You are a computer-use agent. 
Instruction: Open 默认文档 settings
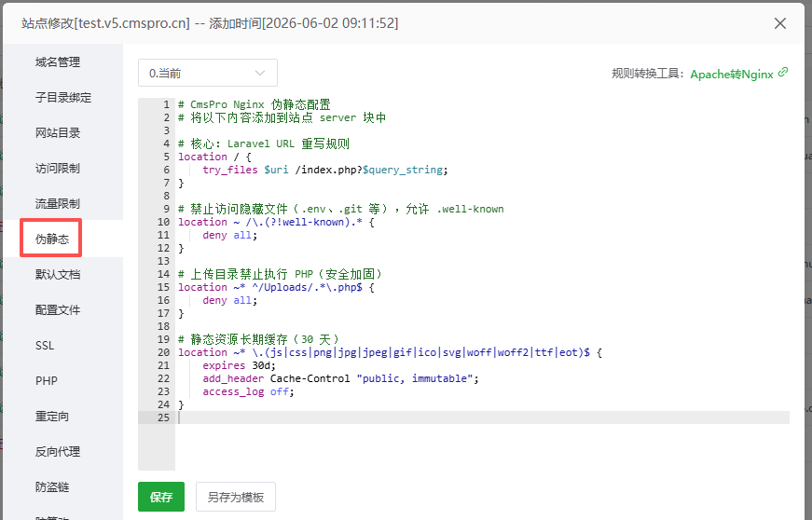[x=58, y=275]
